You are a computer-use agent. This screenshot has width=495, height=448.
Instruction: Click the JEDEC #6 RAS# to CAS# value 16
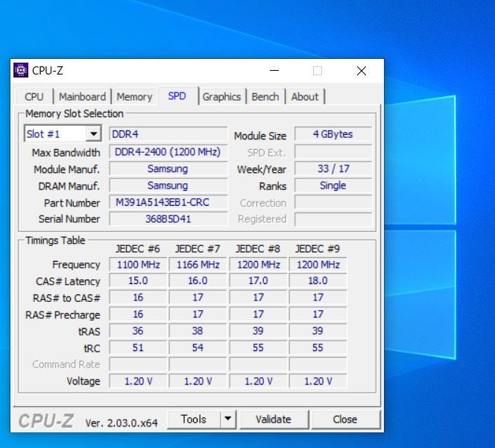tap(138, 297)
